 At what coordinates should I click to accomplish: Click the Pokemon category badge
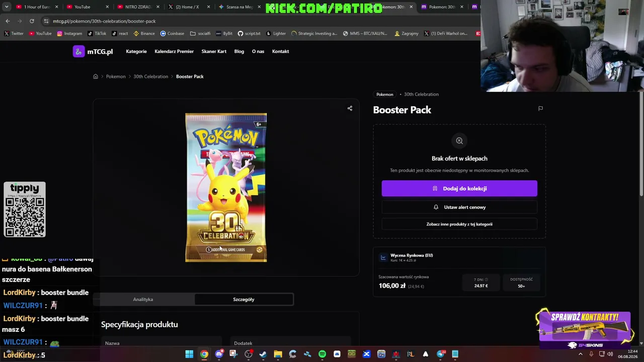coord(385,95)
